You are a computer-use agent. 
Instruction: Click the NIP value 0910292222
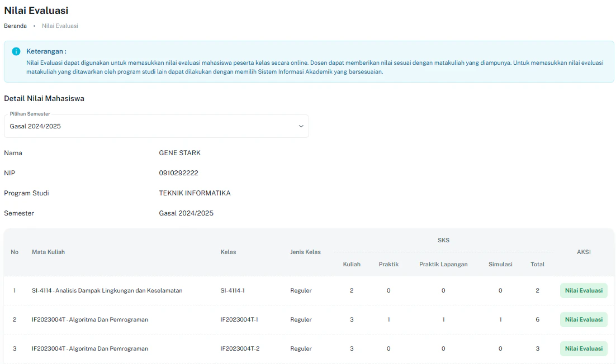pos(178,173)
